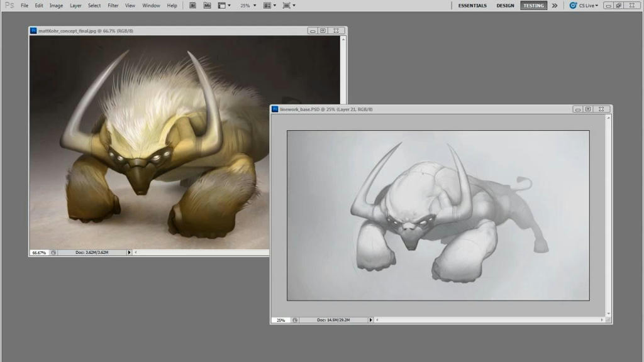Select the Testing workspace button
Viewport: 644px width, 362px height.
point(533,5)
